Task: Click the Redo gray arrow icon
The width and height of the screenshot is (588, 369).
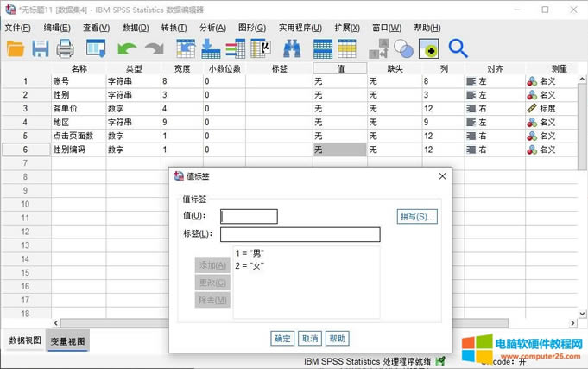Action: 155,49
